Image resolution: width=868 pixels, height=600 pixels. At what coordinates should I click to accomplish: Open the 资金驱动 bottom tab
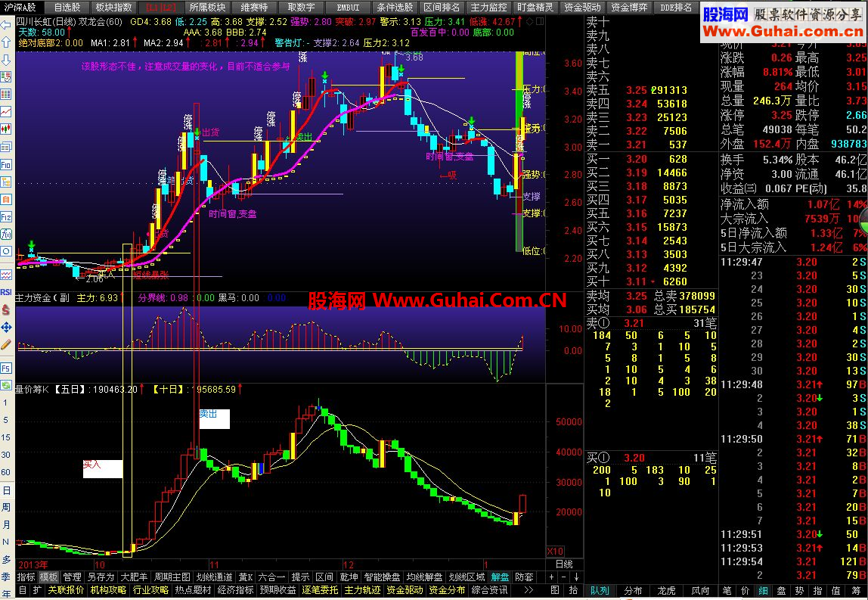coord(405,590)
